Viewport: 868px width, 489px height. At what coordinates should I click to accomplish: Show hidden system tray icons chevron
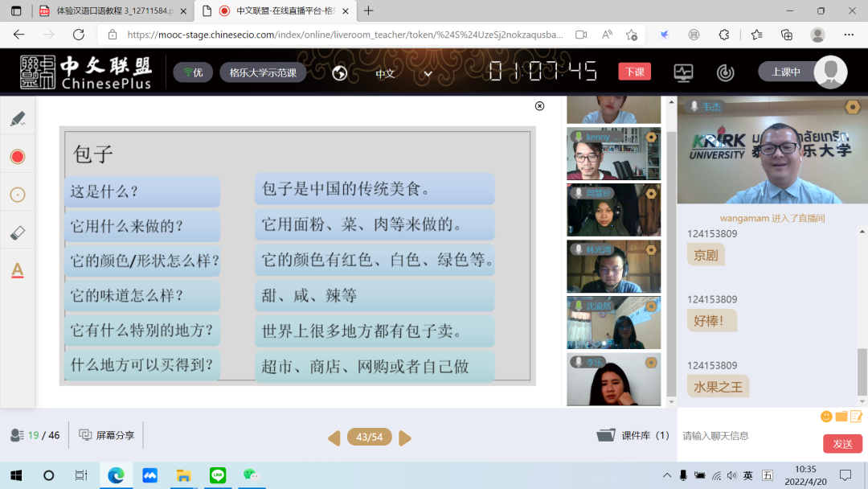click(x=667, y=475)
